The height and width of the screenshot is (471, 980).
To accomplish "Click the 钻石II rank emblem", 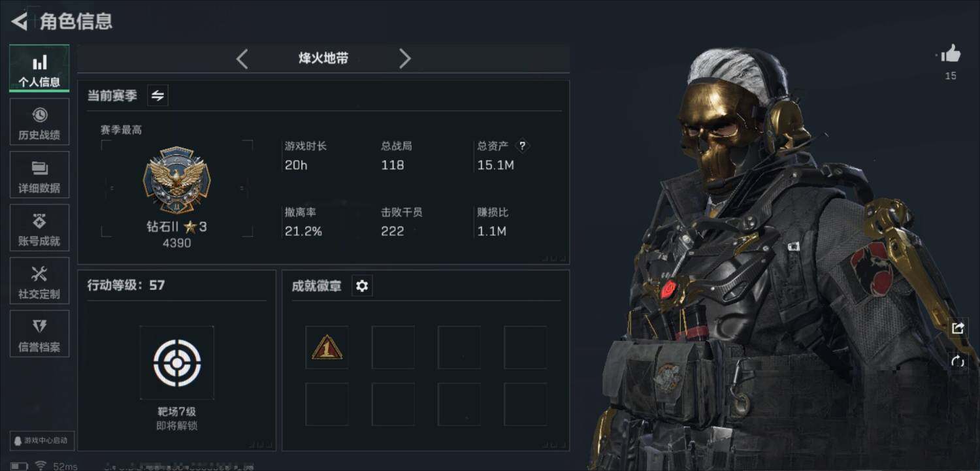I will [176, 180].
